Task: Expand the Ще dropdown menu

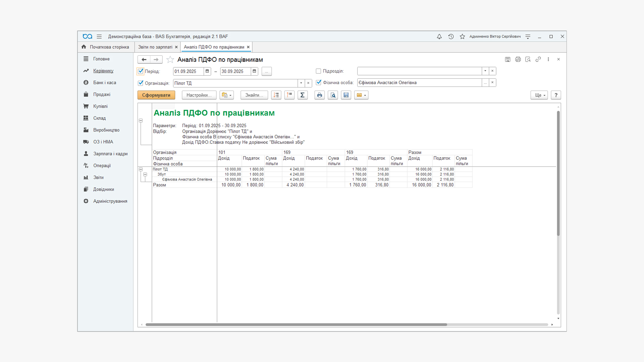Action: [x=539, y=95]
